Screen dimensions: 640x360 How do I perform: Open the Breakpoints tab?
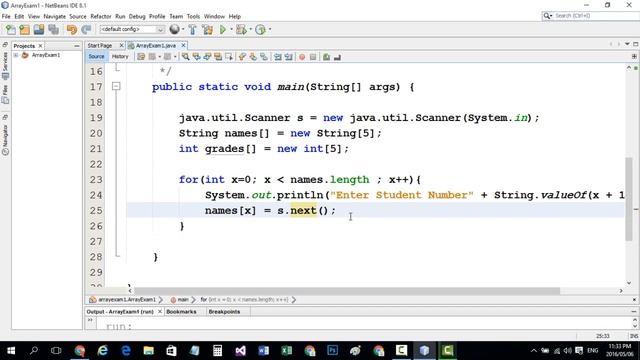224,312
